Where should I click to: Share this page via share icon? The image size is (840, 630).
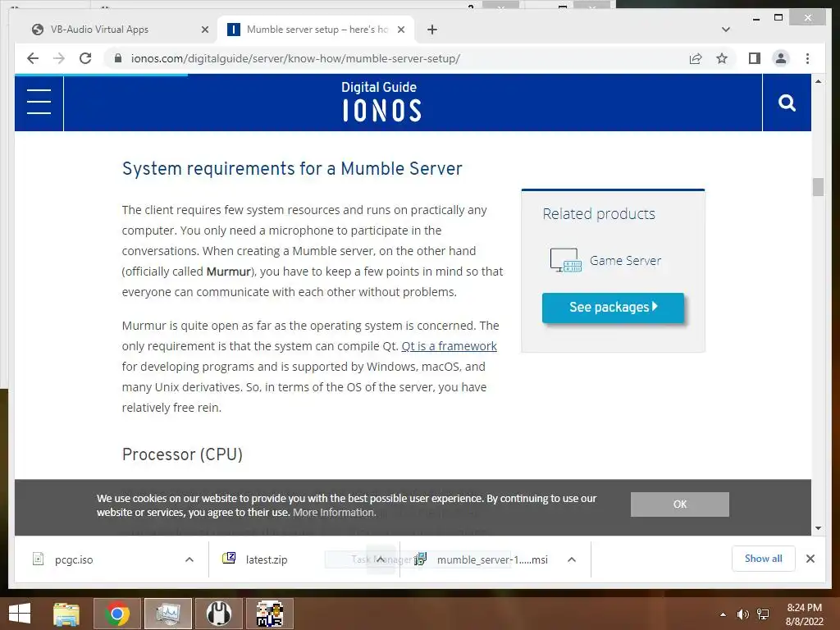[x=696, y=58]
